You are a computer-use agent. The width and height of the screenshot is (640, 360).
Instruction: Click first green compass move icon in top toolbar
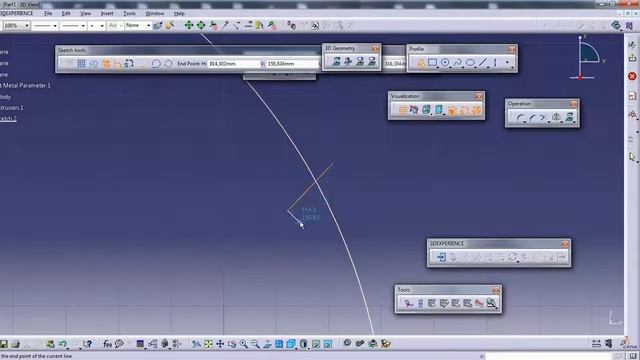[x=189, y=25]
